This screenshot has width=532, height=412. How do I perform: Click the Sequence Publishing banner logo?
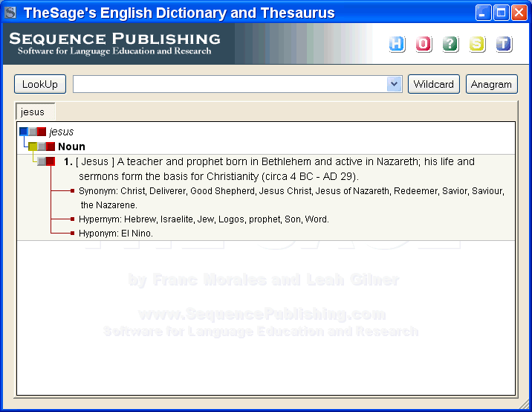pyautogui.click(x=114, y=43)
